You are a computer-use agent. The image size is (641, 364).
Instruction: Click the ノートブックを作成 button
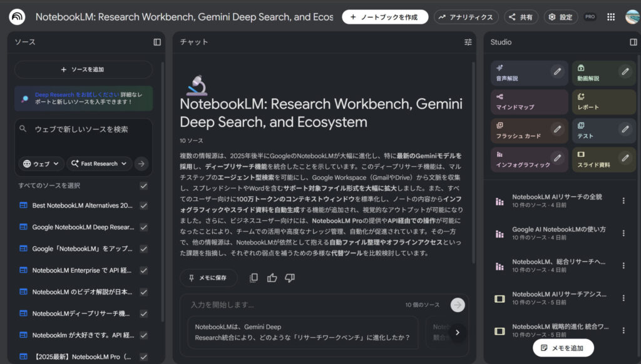coord(384,17)
